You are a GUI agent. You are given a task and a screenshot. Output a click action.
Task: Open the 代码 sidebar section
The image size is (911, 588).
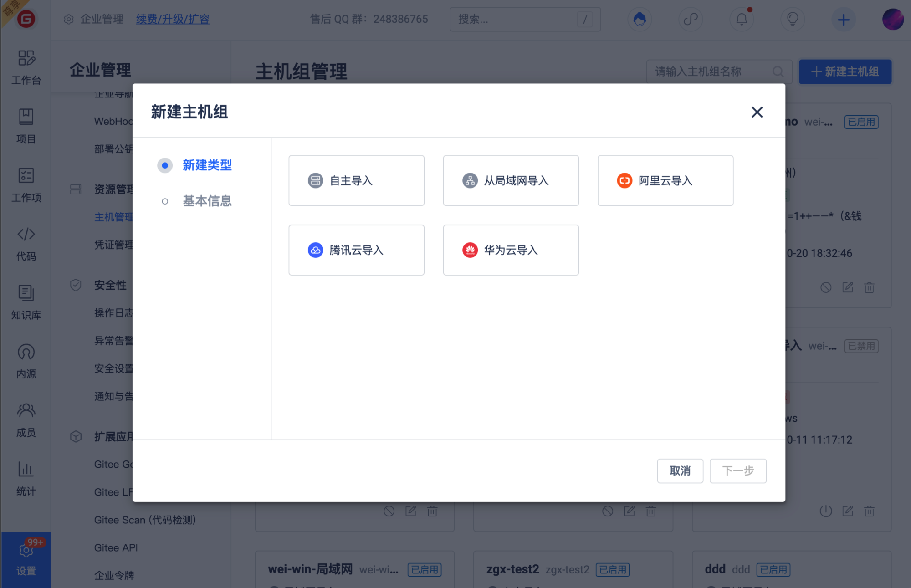point(26,244)
